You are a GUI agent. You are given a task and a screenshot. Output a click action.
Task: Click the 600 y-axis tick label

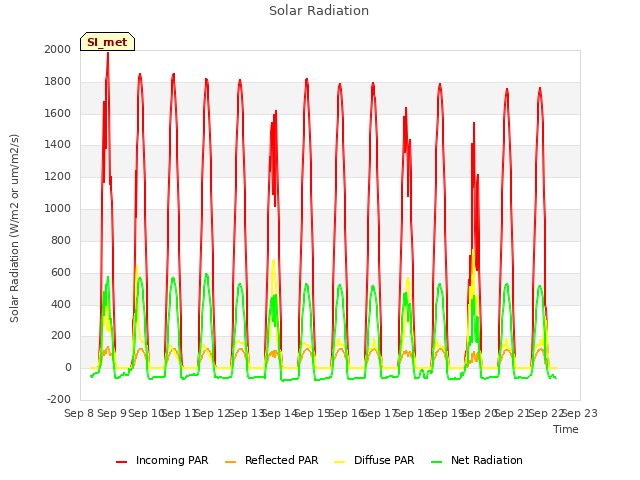[61, 272]
